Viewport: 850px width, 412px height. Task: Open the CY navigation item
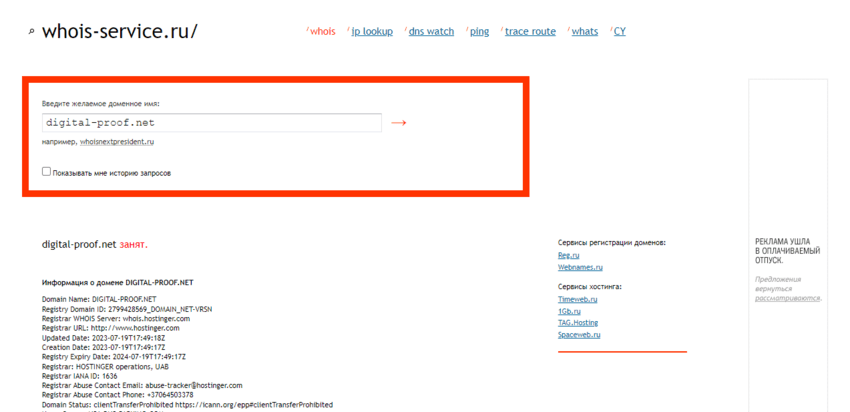pyautogui.click(x=619, y=31)
